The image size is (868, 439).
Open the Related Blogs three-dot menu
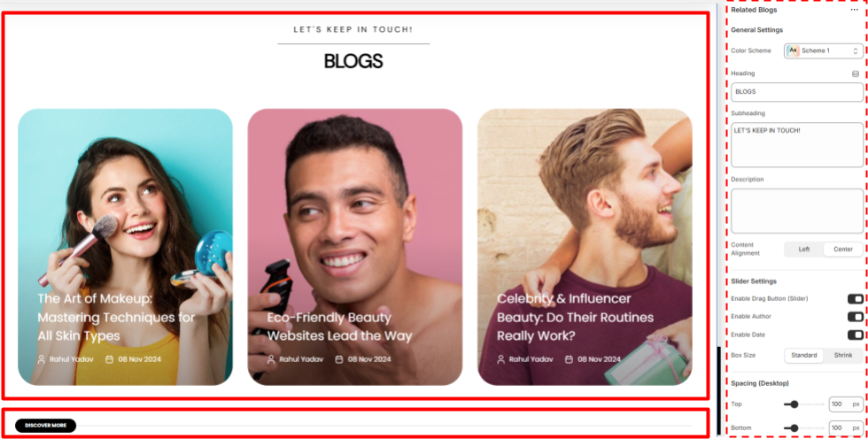pos(854,10)
